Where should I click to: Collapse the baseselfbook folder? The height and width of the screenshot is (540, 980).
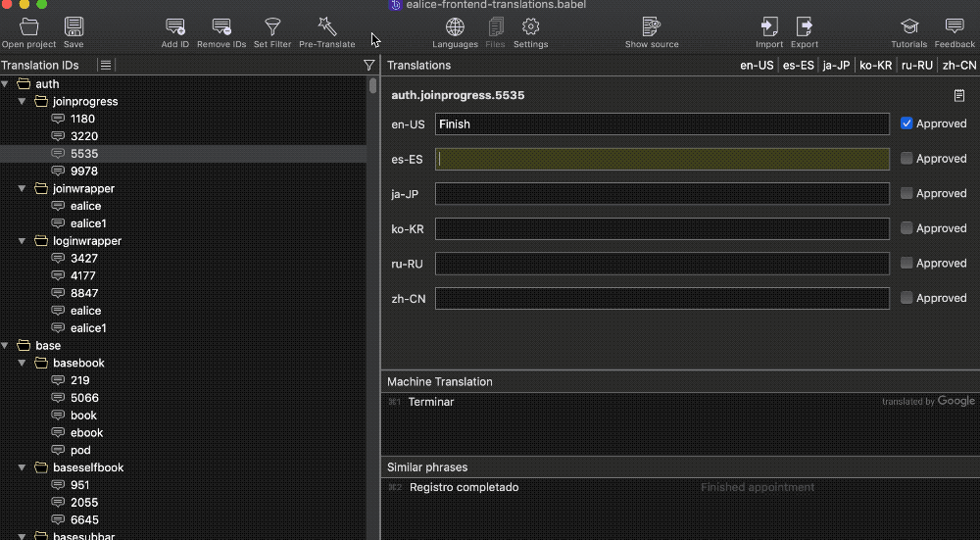22,467
